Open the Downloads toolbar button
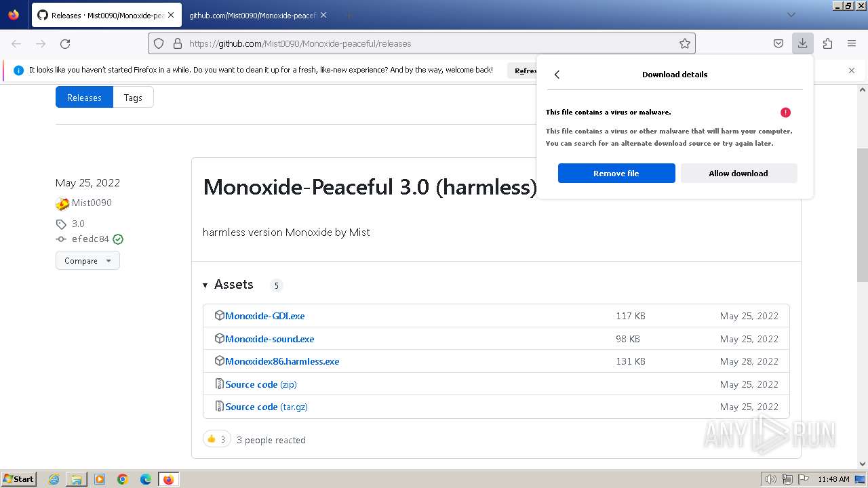 pyautogui.click(x=802, y=43)
